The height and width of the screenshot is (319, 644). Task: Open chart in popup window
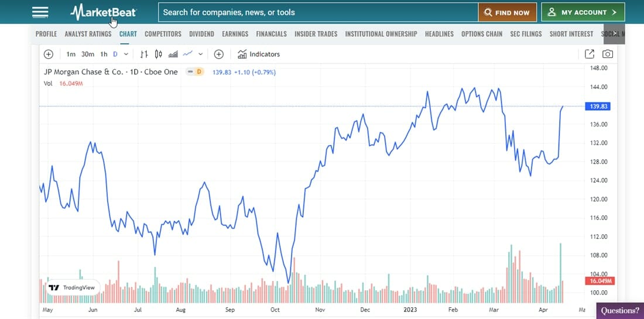tap(590, 54)
